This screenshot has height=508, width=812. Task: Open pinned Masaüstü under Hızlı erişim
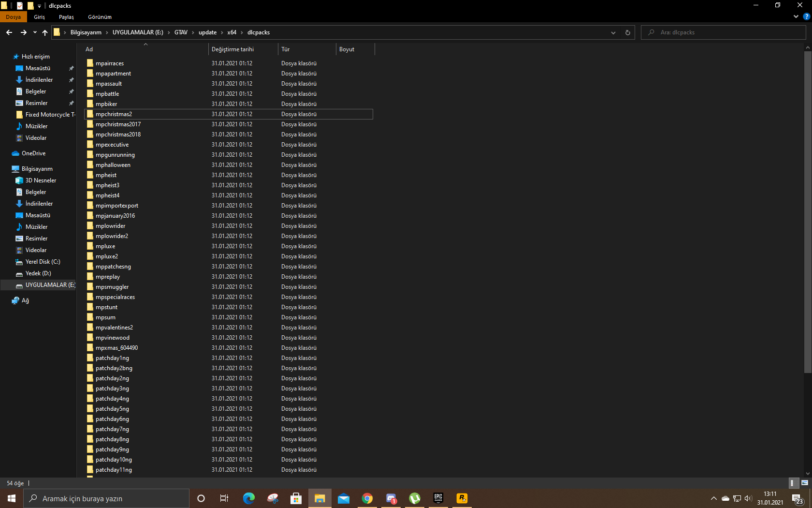(38, 68)
